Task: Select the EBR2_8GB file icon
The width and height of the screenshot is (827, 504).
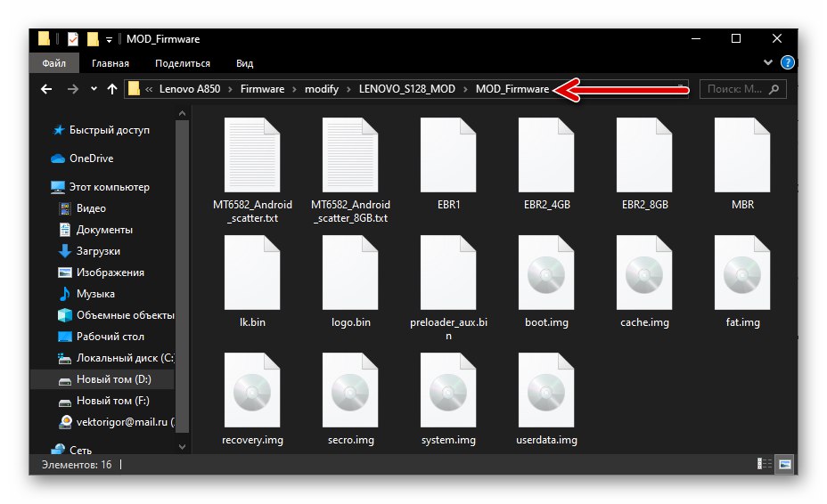Action: coord(644,155)
